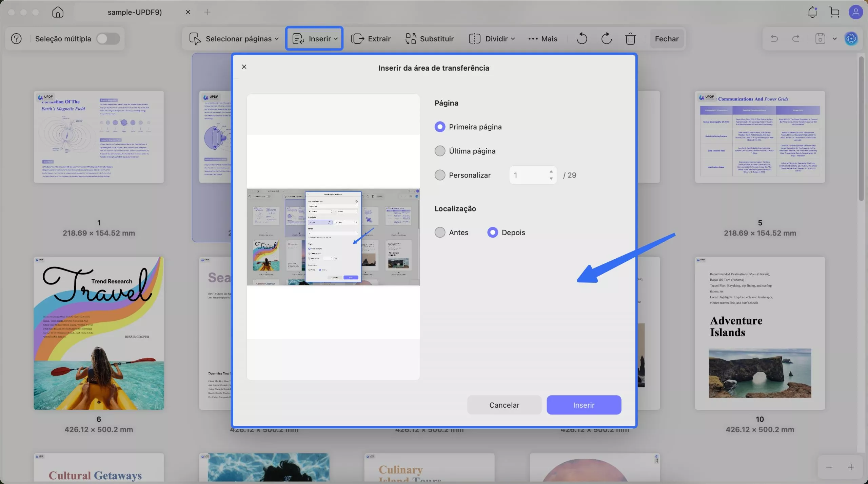
Task: Toggle the Seleção múltipla switch
Action: [108, 39]
